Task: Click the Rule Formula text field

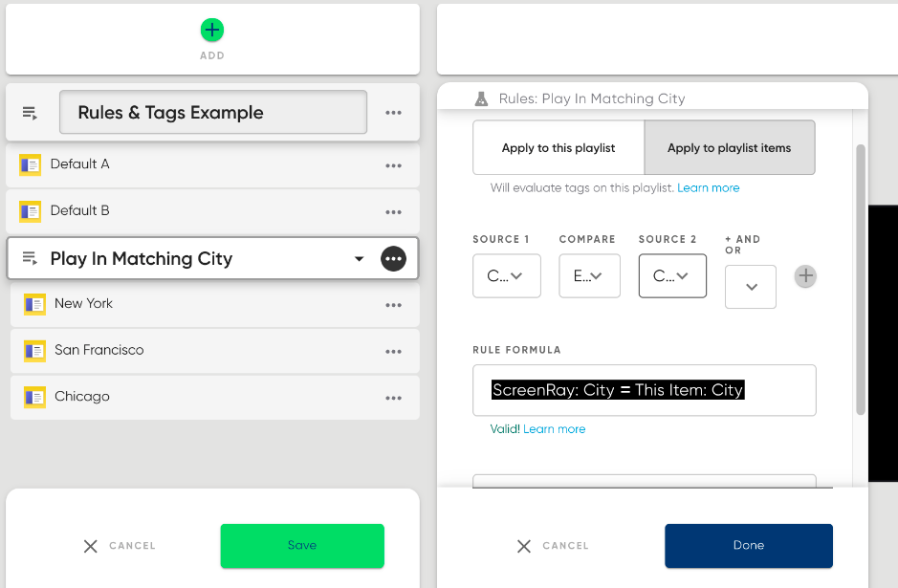Action: click(645, 390)
